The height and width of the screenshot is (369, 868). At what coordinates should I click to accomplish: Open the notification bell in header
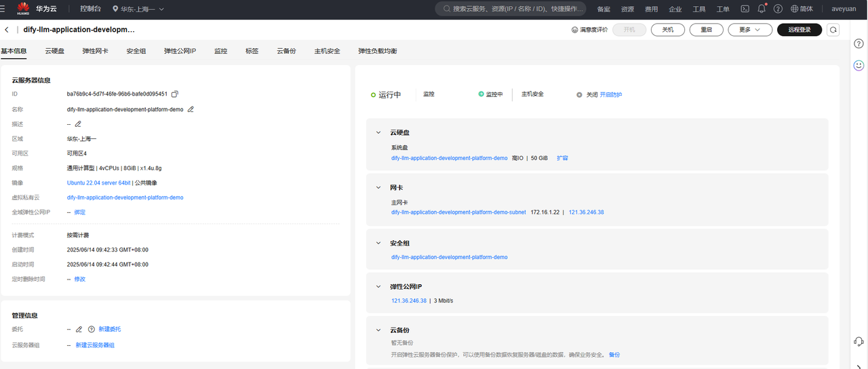point(762,9)
